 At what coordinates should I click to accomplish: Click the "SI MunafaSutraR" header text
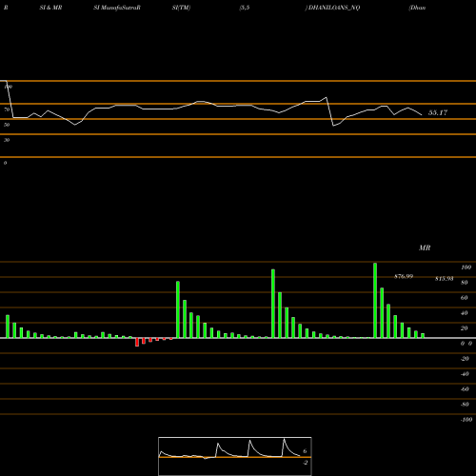click(117, 8)
